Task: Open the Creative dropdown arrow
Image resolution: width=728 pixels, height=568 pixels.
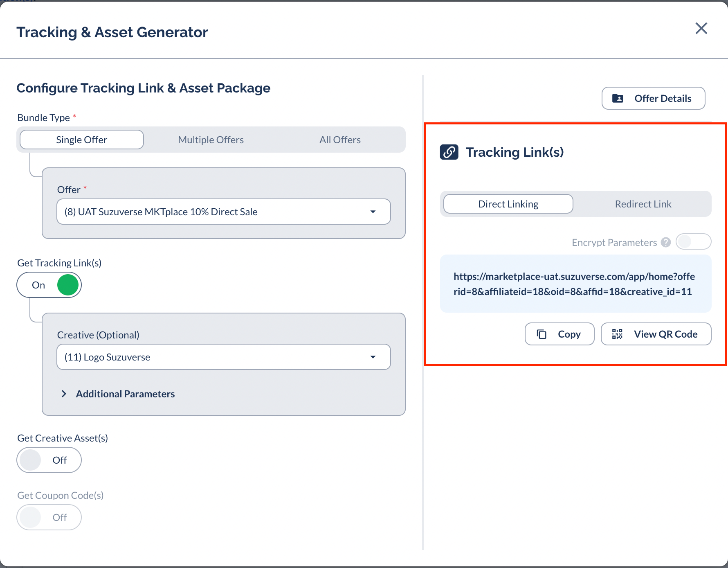Action: [x=373, y=357]
